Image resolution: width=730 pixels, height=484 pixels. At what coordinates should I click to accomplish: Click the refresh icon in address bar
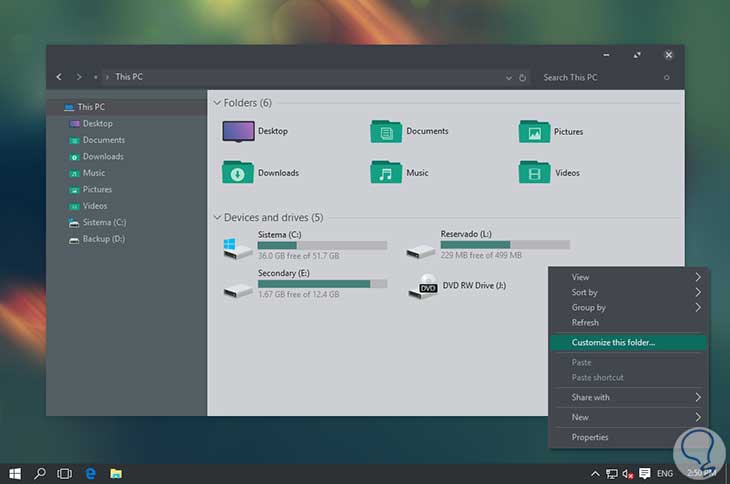522,78
